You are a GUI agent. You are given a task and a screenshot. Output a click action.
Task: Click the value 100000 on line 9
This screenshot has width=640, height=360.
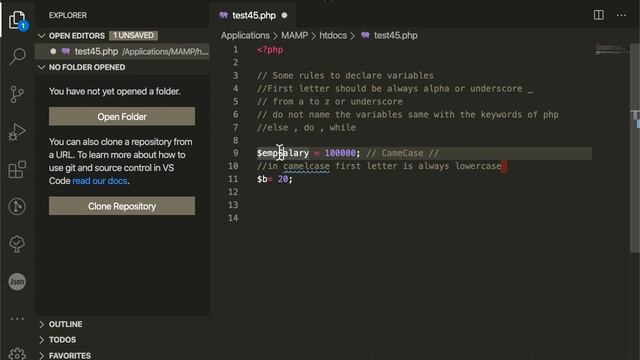click(340, 153)
